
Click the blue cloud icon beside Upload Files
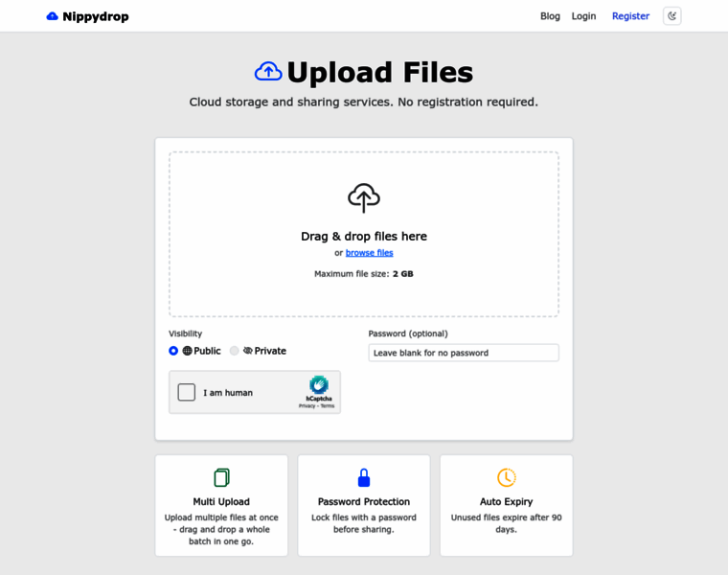[x=268, y=72]
